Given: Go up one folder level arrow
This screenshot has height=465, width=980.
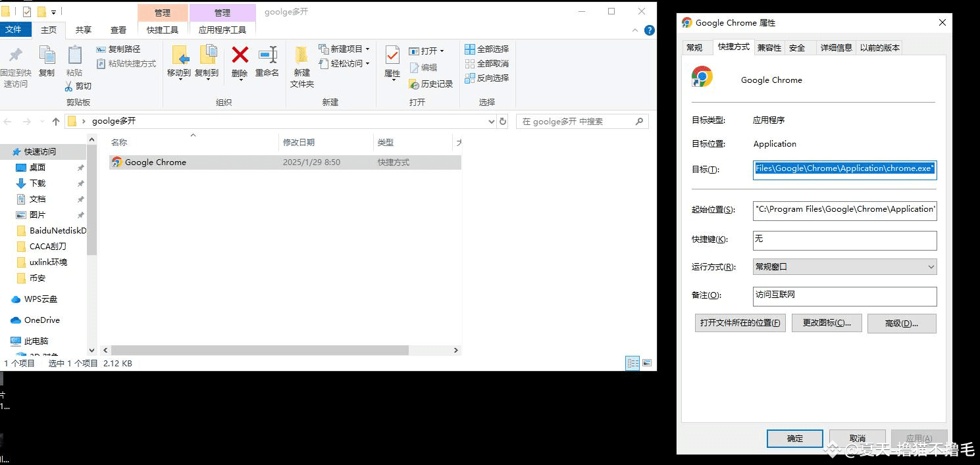Looking at the screenshot, I should pos(56,122).
